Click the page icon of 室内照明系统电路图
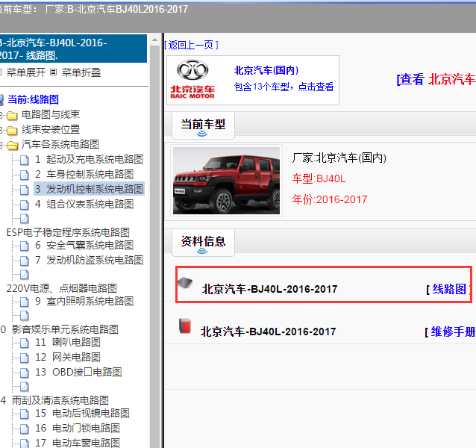Screen dimensions: 476x448 [x=25, y=302]
